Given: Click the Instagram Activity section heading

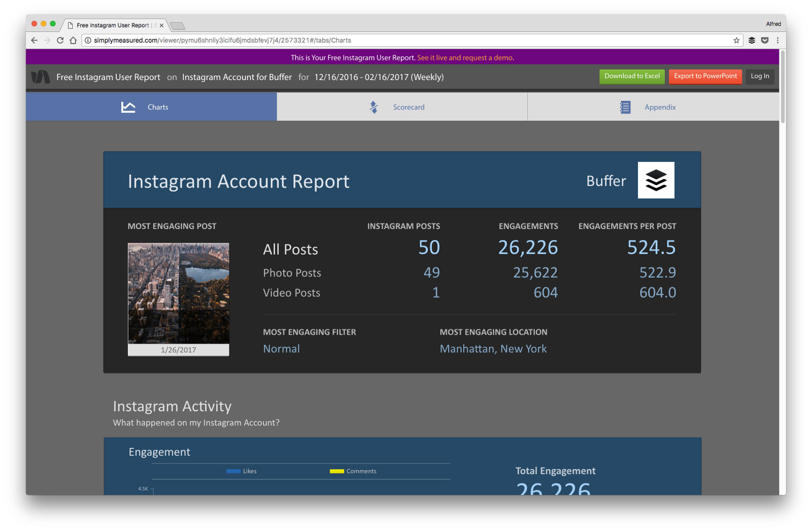Looking at the screenshot, I should pos(172,406).
